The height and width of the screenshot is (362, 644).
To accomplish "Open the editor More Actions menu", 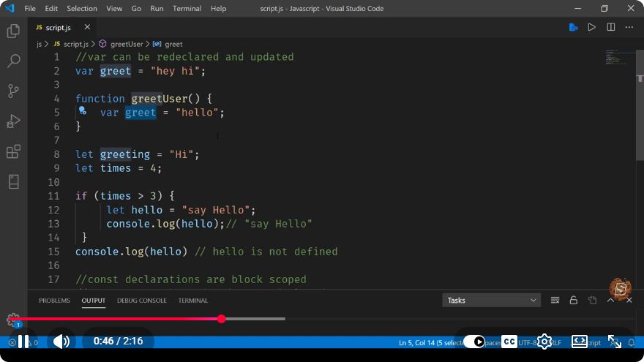I will point(629,28).
